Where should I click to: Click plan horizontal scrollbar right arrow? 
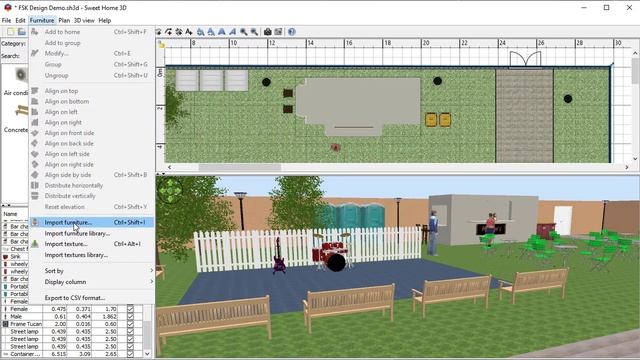point(627,167)
